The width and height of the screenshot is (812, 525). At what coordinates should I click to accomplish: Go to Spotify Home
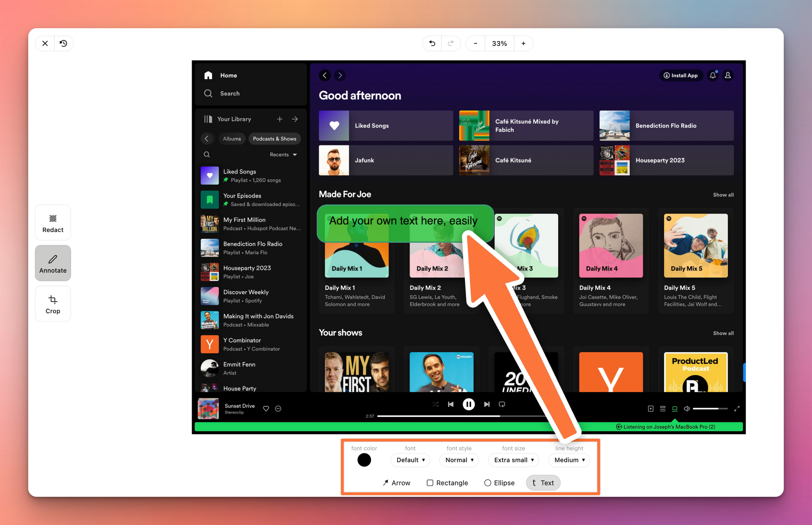[220, 76]
